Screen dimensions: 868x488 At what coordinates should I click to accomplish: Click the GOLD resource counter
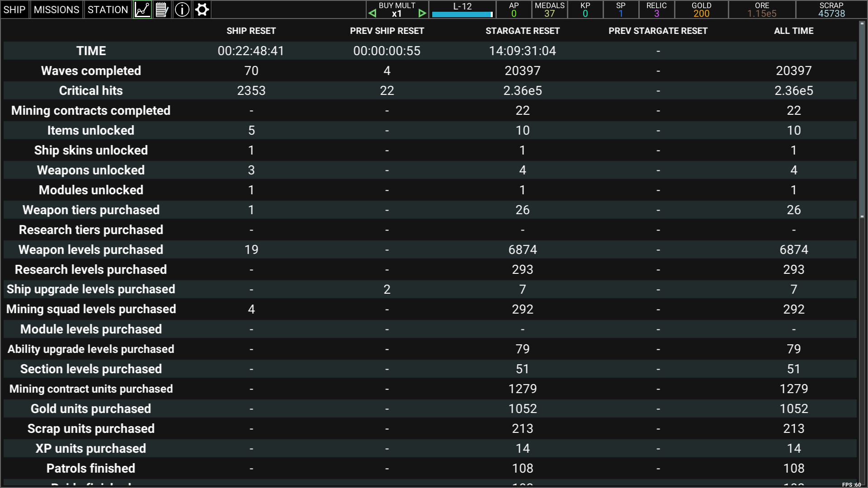[701, 9]
